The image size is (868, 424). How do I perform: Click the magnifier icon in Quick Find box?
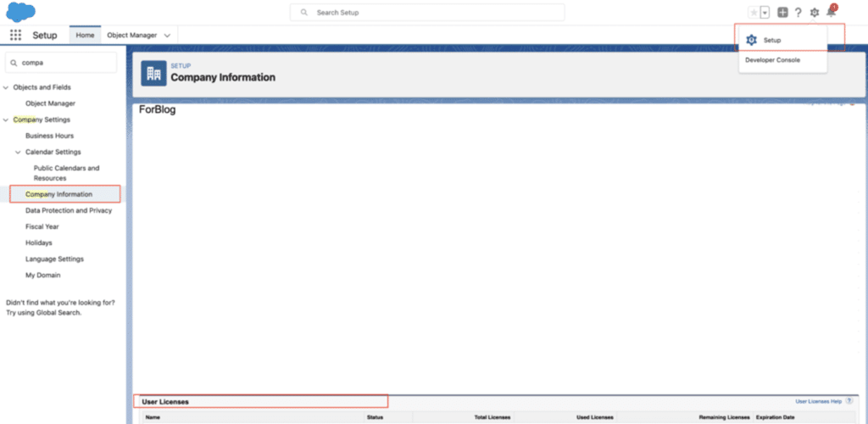coord(14,63)
